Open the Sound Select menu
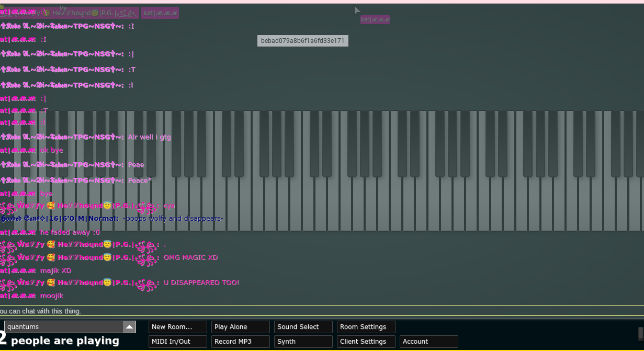Screen dimensions: 644x351 [x=303, y=327]
